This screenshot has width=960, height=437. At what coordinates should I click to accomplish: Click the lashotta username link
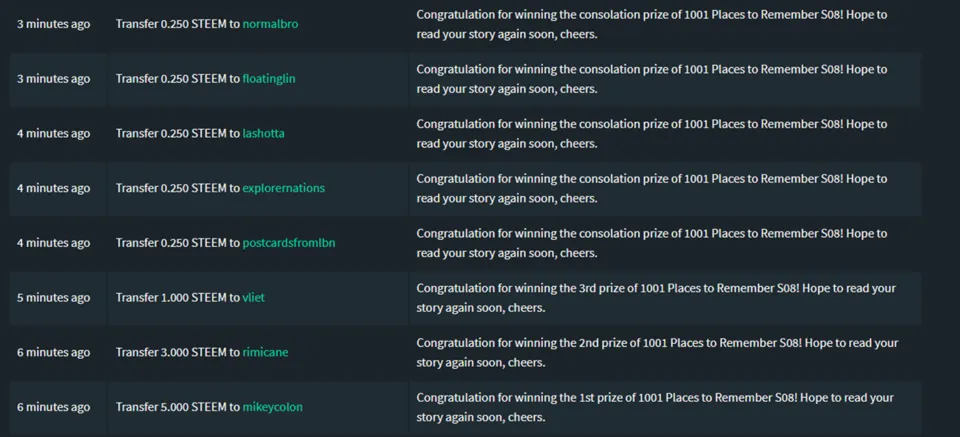pyautogui.click(x=263, y=134)
